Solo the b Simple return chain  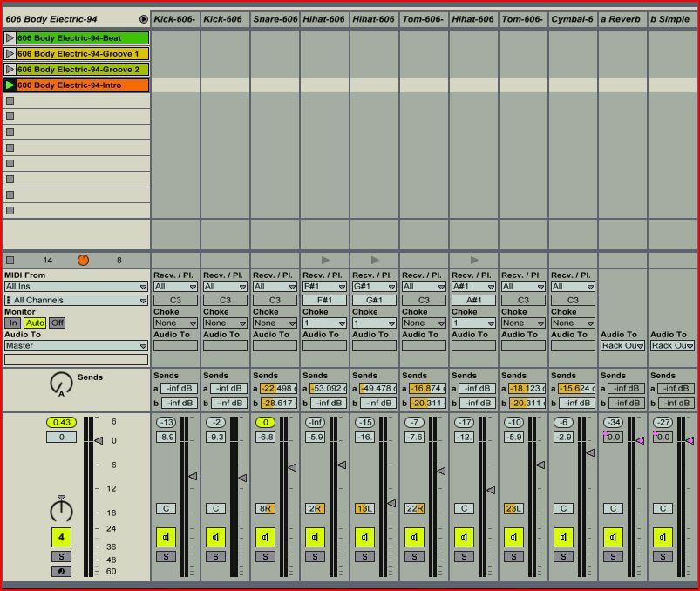(x=663, y=557)
